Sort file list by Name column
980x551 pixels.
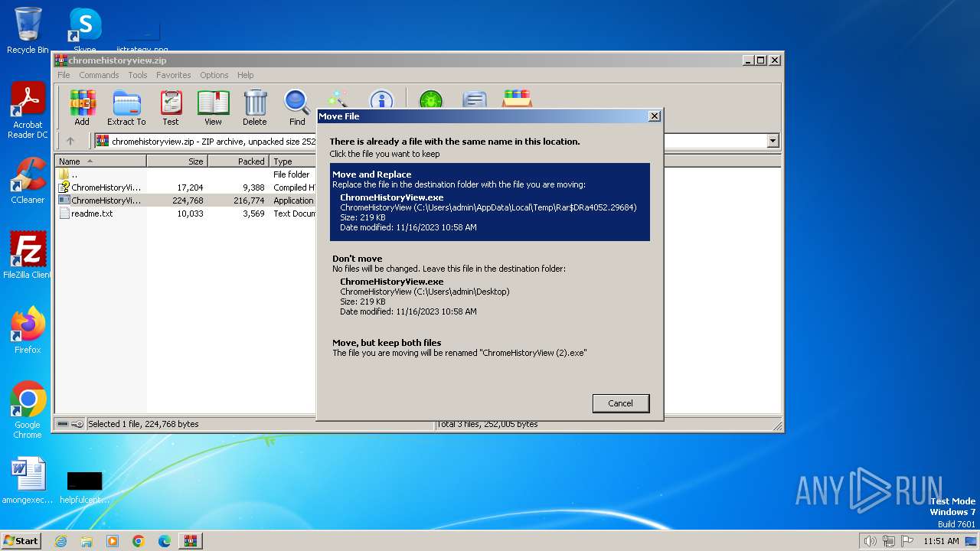(x=101, y=161)
